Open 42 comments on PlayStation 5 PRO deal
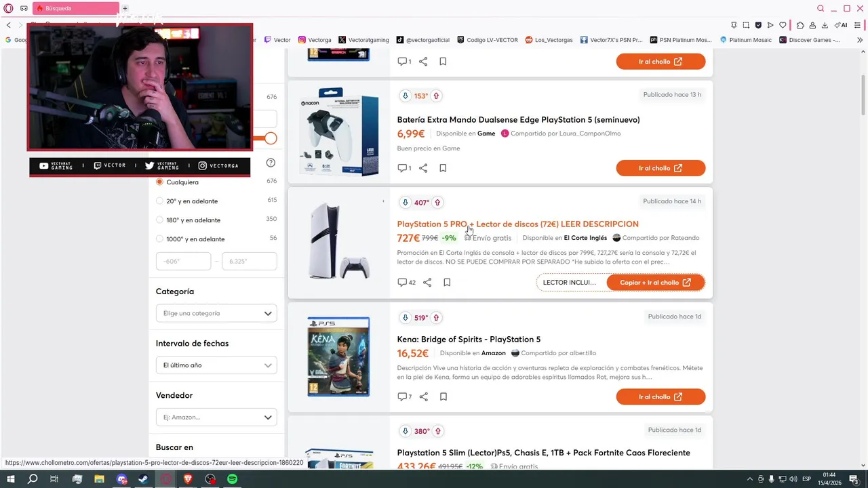This screenshot has width=868, height=488. pos(406,283)
